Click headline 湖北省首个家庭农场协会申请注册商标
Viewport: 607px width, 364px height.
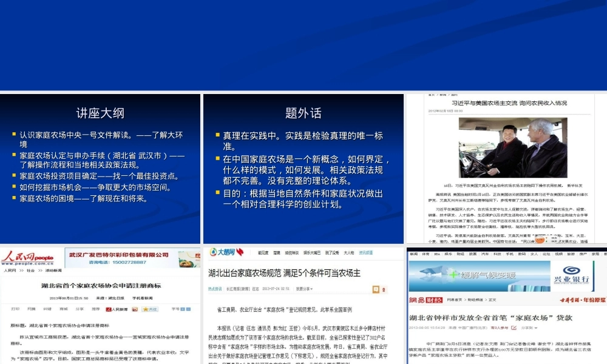[x=101, y=286]
